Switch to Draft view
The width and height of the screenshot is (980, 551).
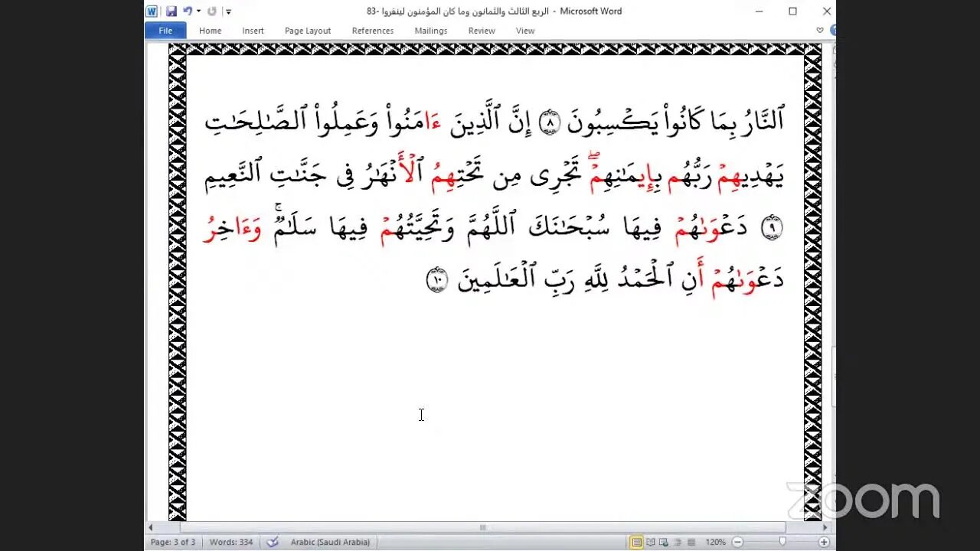coord(690,542)
